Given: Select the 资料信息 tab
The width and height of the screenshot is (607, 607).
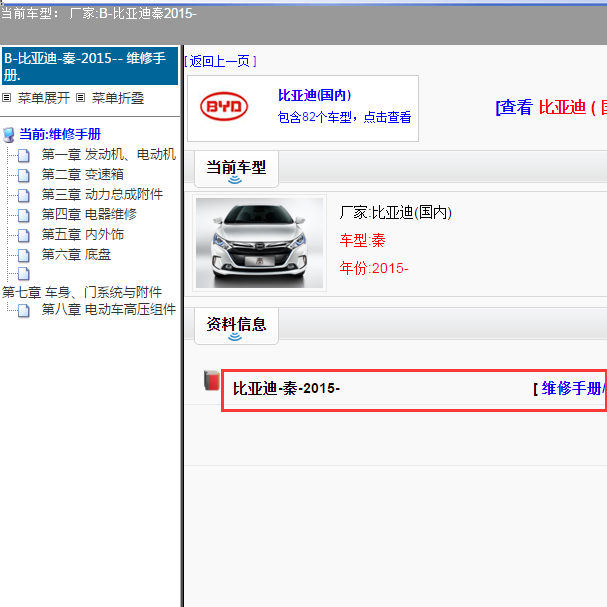Looking at the screenshot, I should (236, 326).
